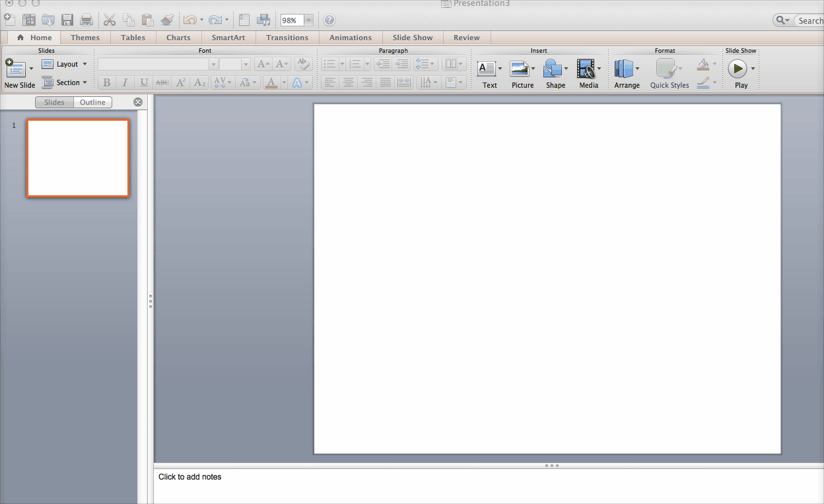The height and width of the screenshot is (504, 824).
Task: Click the Cut scissors icon
Action: [110, 20]
